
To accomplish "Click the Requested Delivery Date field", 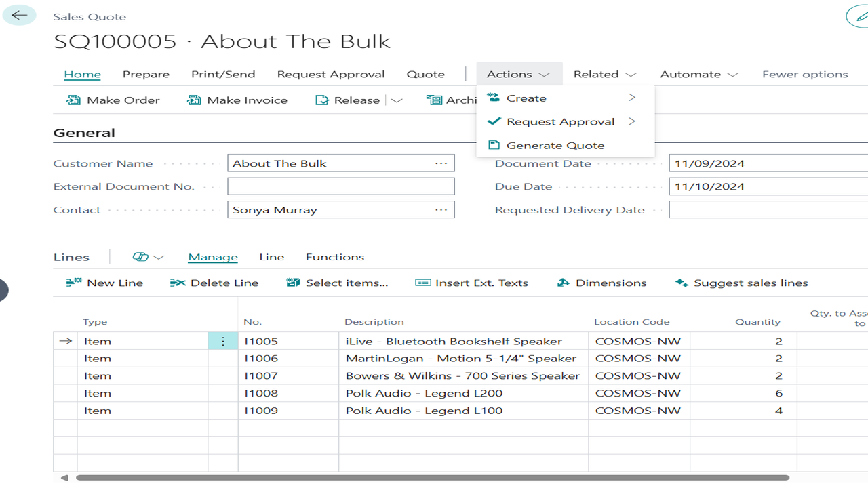I will [768, 209].
